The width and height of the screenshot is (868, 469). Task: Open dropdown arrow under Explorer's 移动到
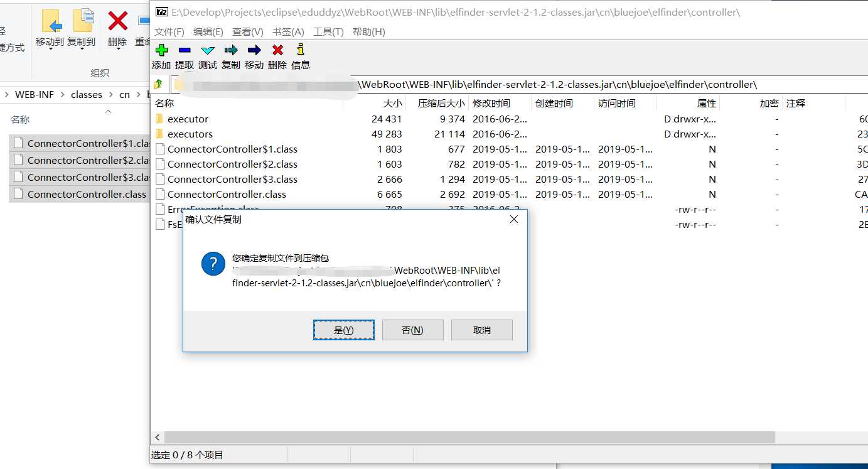click(51, 50)
